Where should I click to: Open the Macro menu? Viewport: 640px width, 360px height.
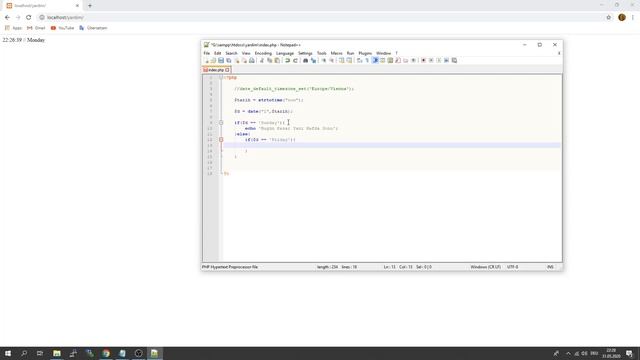click(337, 53)
